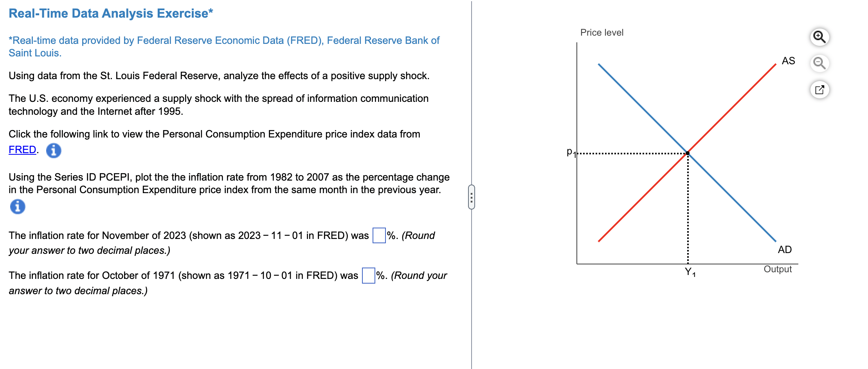This screenshot has height=369, width=868.
Task: Click the info icon below the plotting instructions
Action: tap(17, 206)
